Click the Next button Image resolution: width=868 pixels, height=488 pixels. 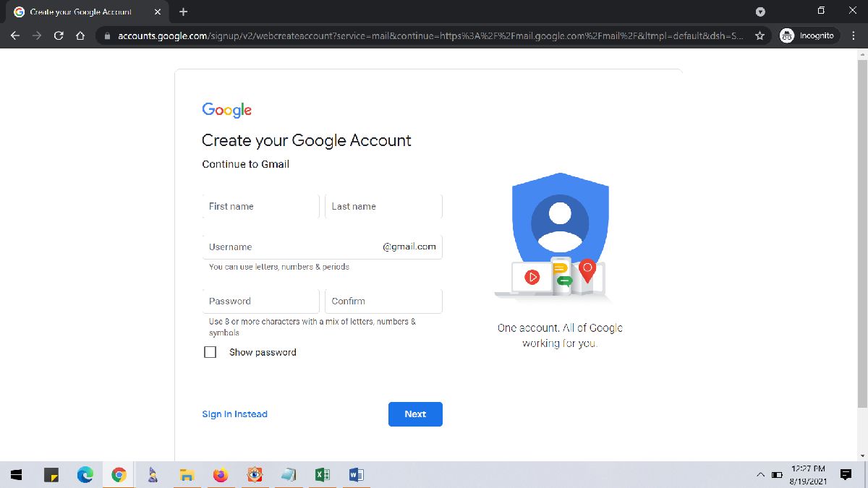(415, 414)
